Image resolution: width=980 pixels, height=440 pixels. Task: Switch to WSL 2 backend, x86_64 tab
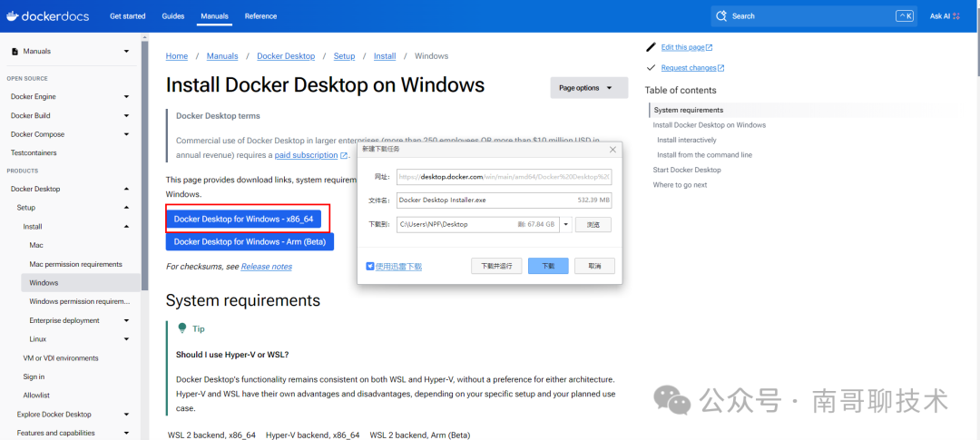click(x=211, y=435)
